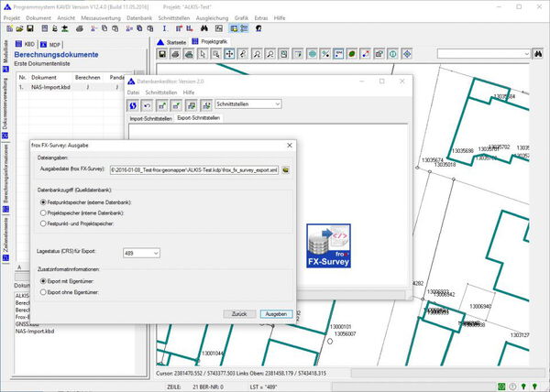Choose Export ohne Eigentümer option
The image size is (550, 392).
(44, 293)
